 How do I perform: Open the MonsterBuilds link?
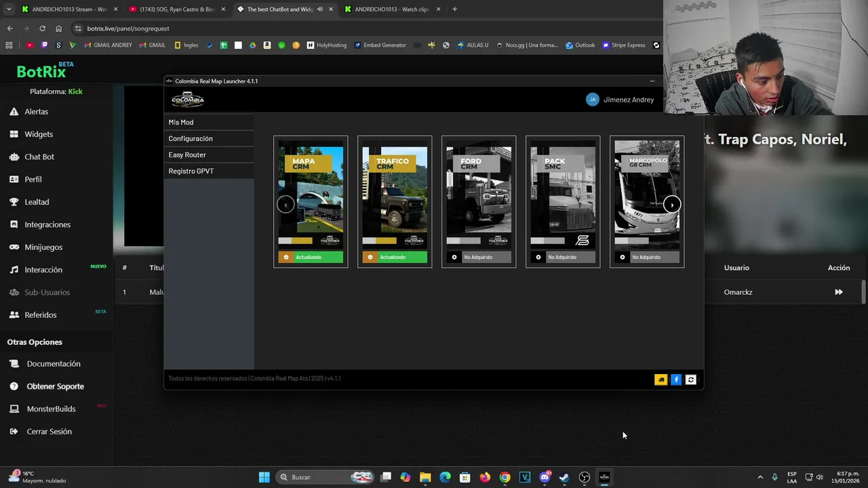[51, 409]
